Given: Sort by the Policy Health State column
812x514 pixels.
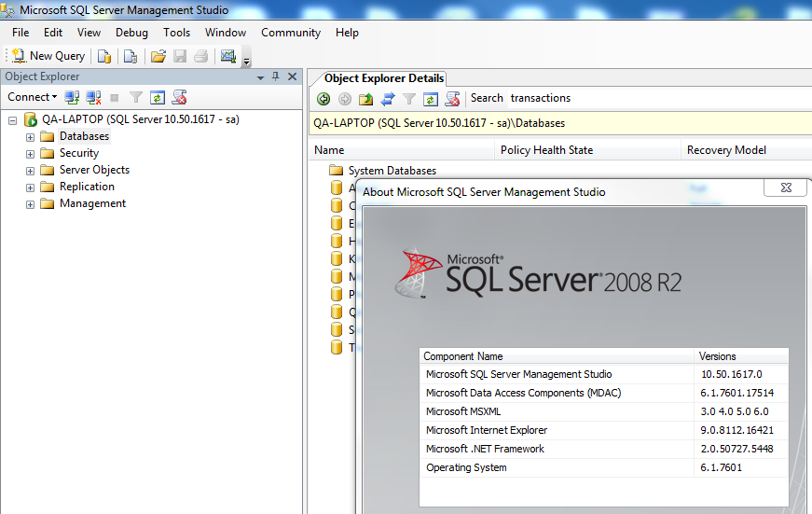Looking at the screenshot, I should 546,150.
